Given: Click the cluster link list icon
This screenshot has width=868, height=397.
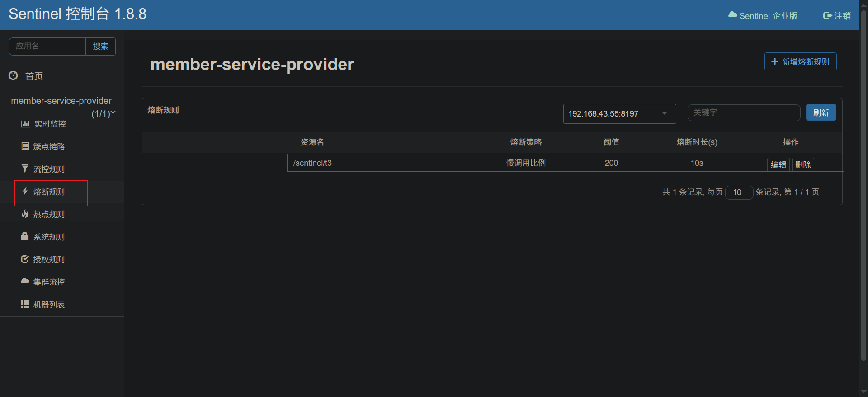Looking at the screenshot, I should click(x=25, y=146).
